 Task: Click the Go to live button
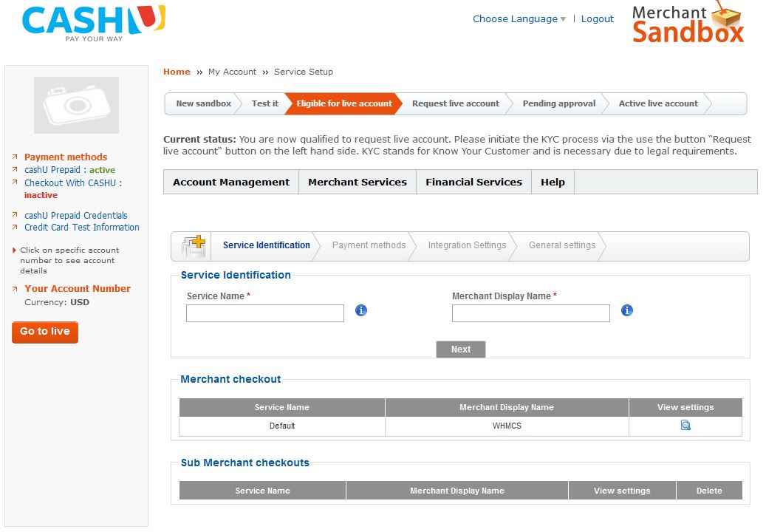(x=45, y=332)
